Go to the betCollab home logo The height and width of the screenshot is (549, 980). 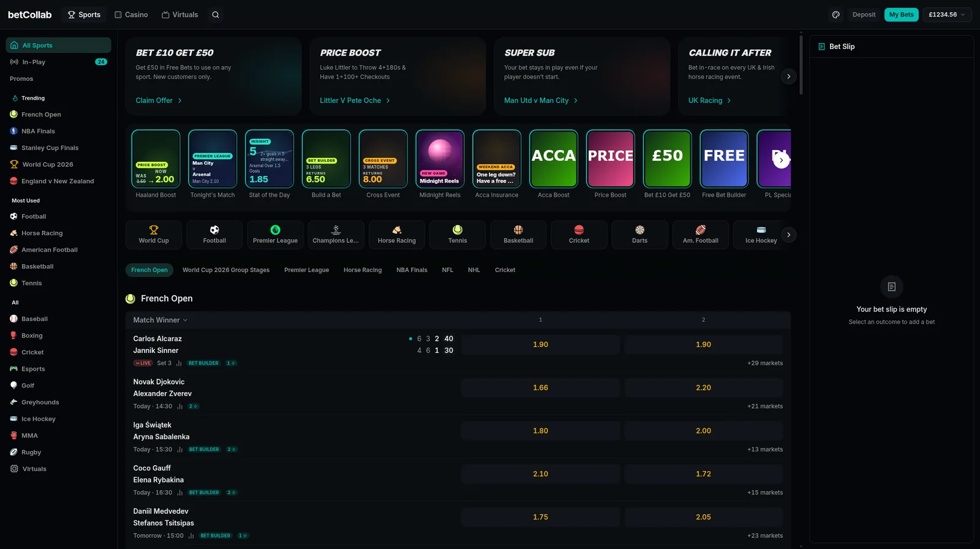[29, 15]
